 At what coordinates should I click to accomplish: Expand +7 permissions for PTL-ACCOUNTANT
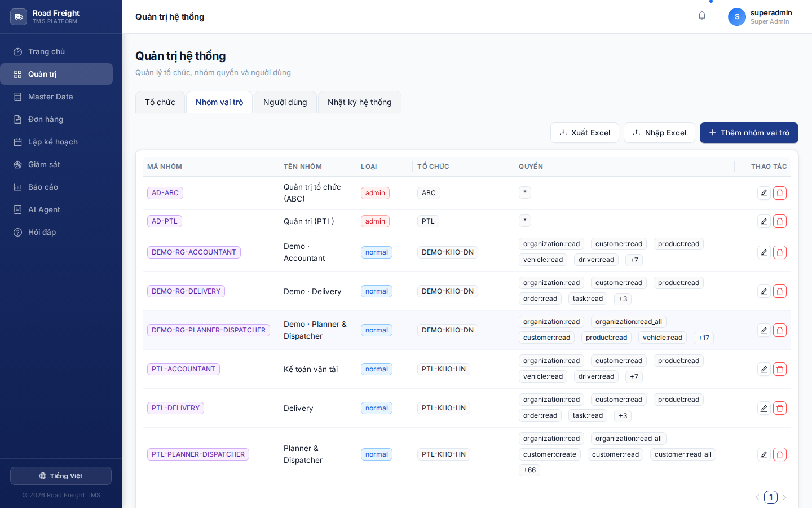pos(634,376)
